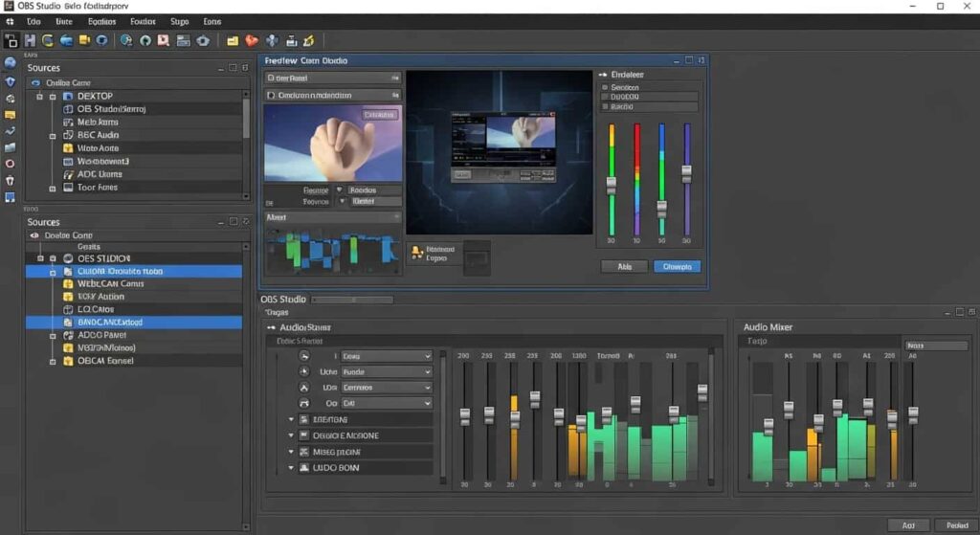
Task: Click the blue pin figure toolbar icon
Action: [272, 40]
